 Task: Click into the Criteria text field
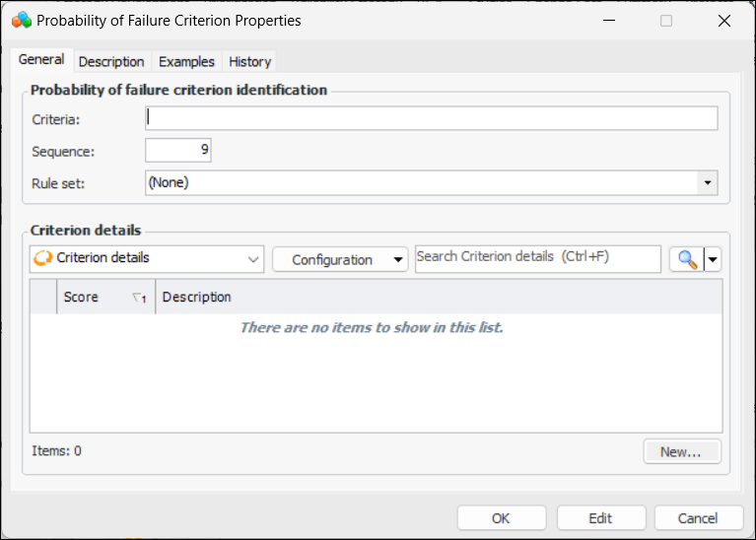pos(431,118)
